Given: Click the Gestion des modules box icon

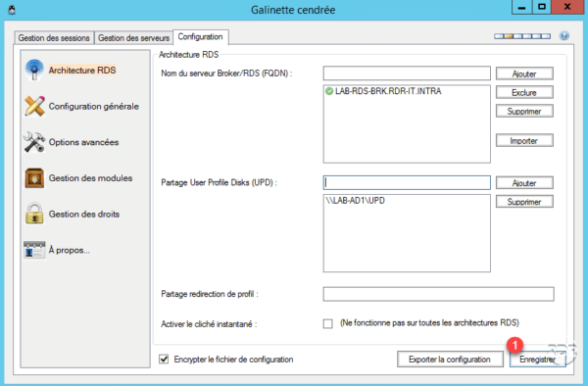Looking at the screenshot, I should 34,178.
